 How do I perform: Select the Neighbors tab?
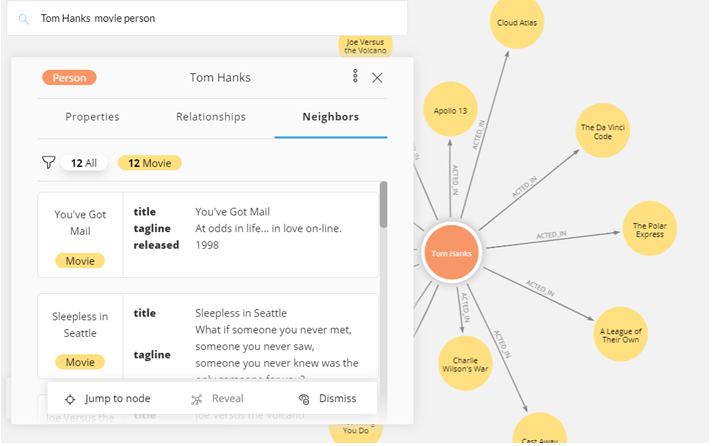tap(331, 117)
